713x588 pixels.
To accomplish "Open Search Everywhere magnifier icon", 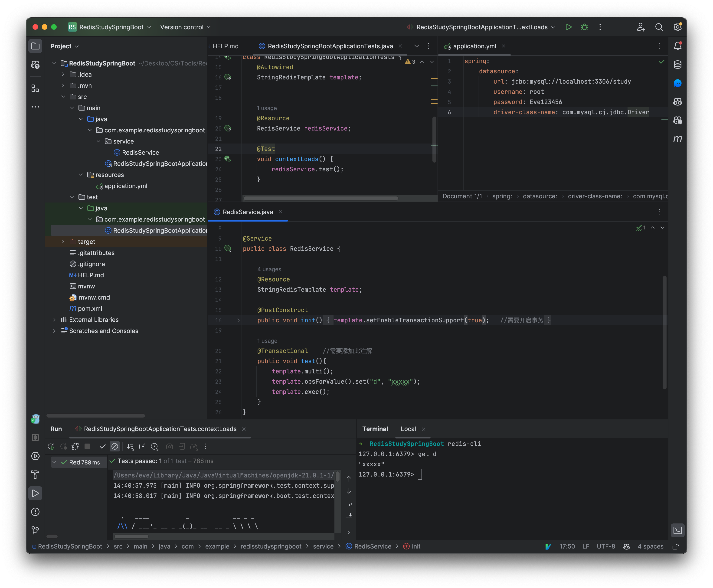I will [x=659, y=27].
